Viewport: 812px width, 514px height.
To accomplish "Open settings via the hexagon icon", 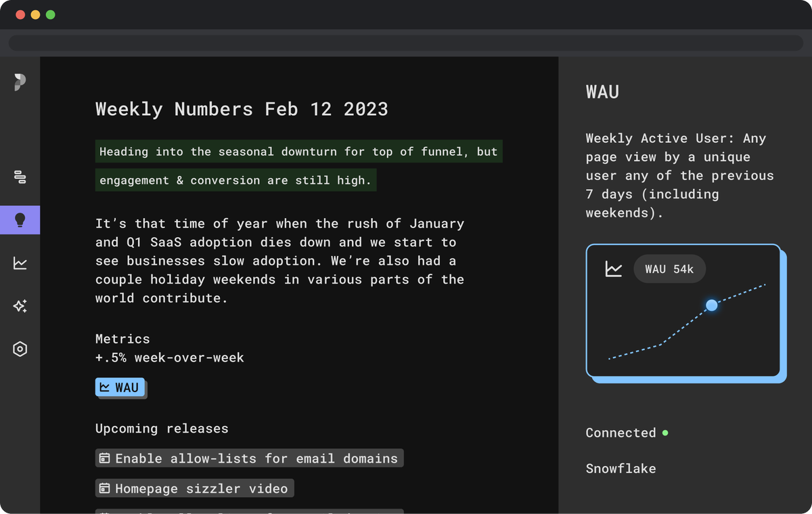I will pos(20,349).
